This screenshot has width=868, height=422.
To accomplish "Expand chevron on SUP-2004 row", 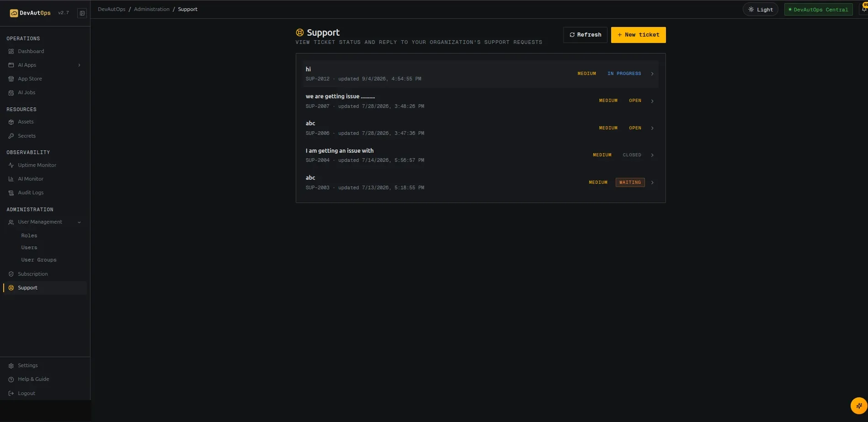I will pyautogui.click(x=652, y=155).
